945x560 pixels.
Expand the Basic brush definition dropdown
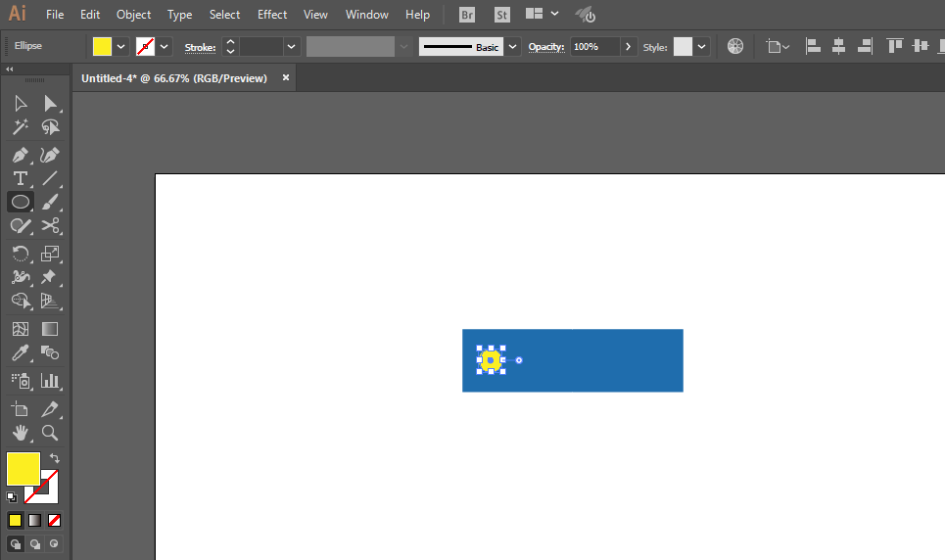pos(513,47)
